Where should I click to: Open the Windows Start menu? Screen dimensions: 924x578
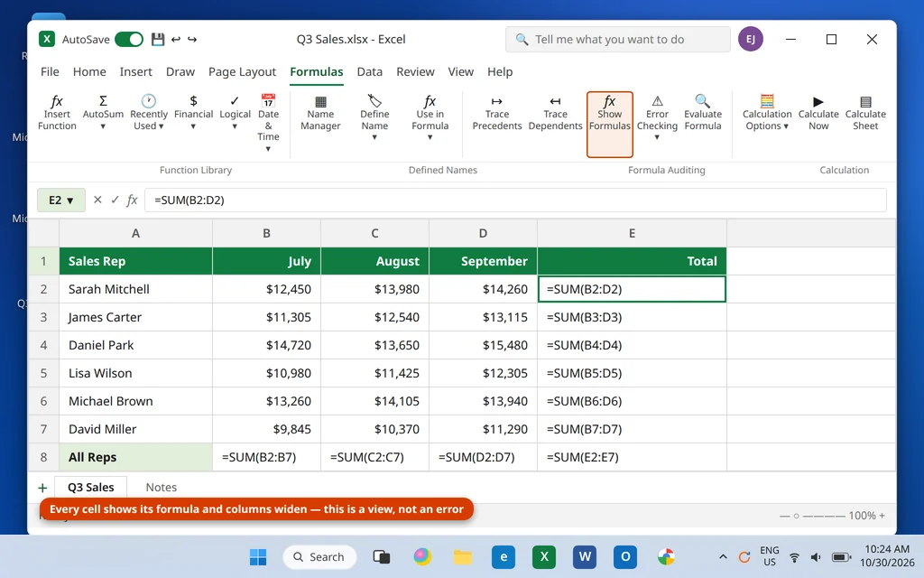pyautogui.click(x=258, y=556)
